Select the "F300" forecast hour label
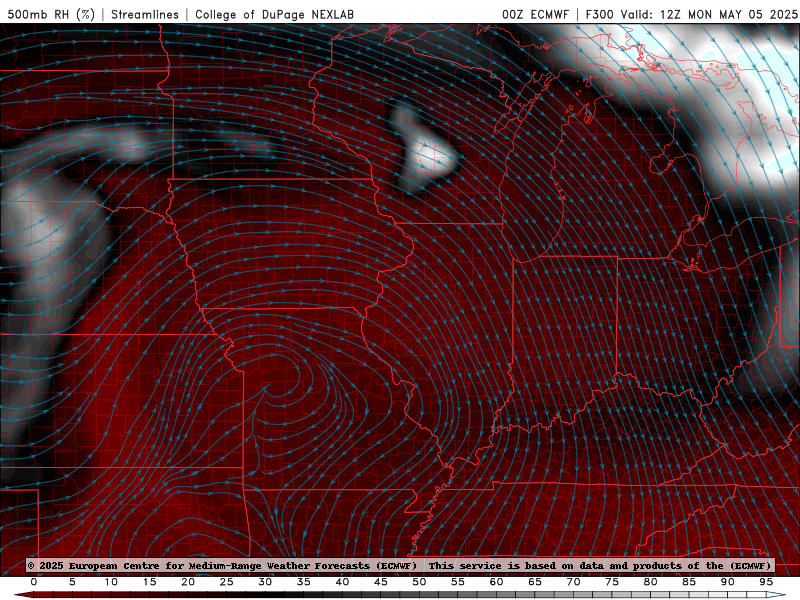Viewport: 800px width, 600px height. (601, 14)
